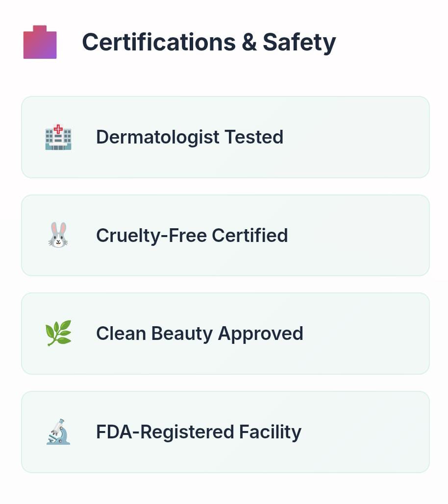The height and width of the screenshot is (504, 448).
Task: Click the green leaf icon for Clean Beauty
Action: [x=58, y=334]
